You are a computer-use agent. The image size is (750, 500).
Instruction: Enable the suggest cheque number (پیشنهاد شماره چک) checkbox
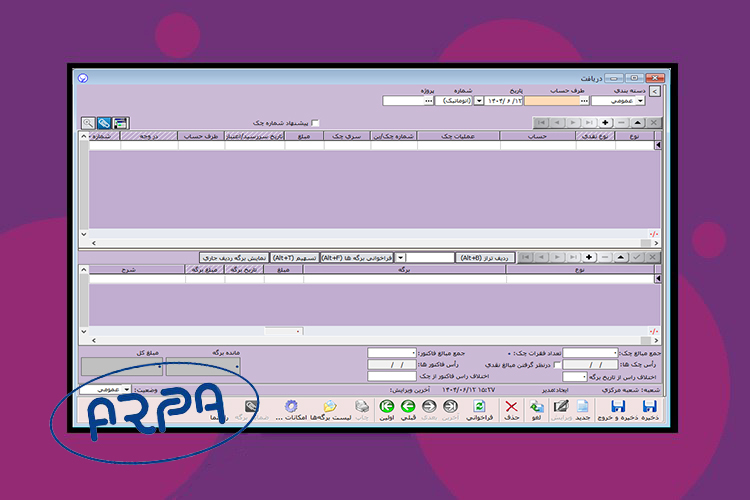[317, 123]
